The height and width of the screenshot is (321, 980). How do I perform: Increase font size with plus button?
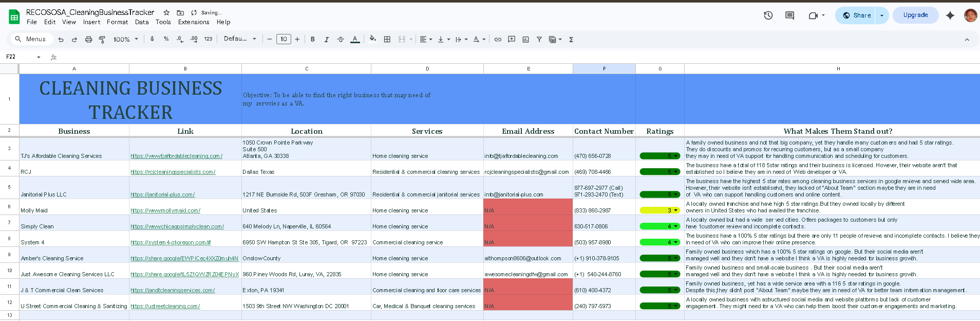pos(297,39)
